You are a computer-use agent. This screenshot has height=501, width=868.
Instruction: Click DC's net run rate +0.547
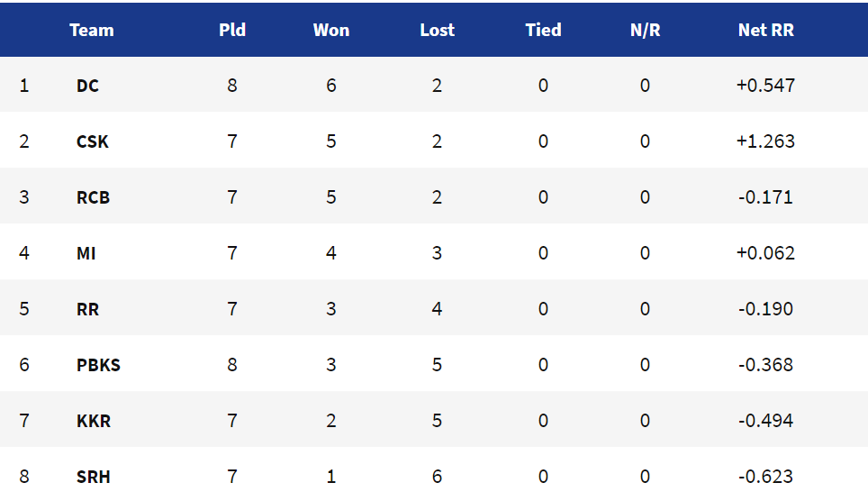pos(765,86)
